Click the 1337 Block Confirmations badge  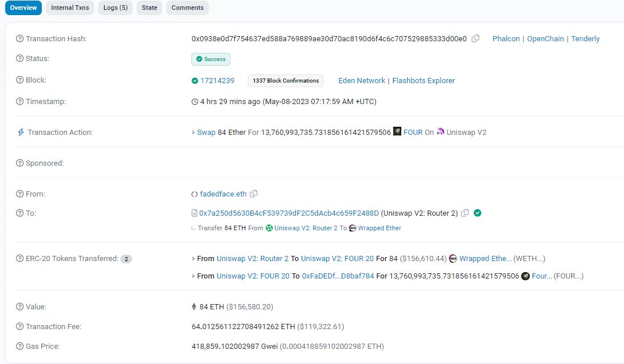coord(285,80)
